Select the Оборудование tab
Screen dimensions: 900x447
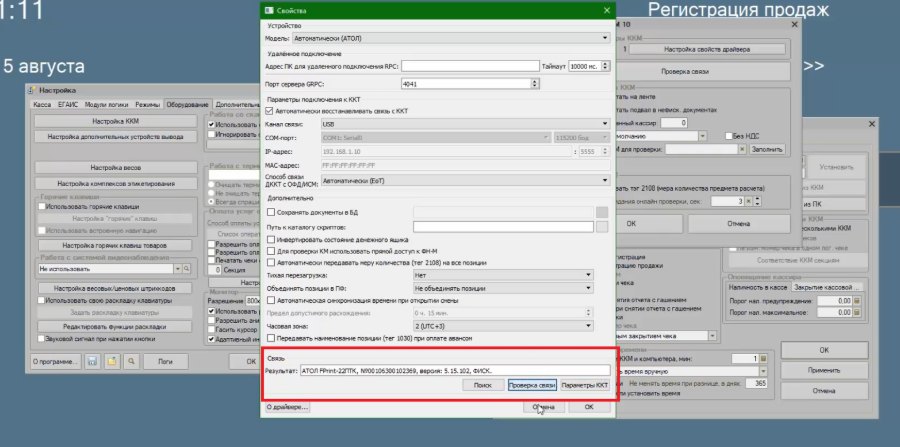click(187, 105)
